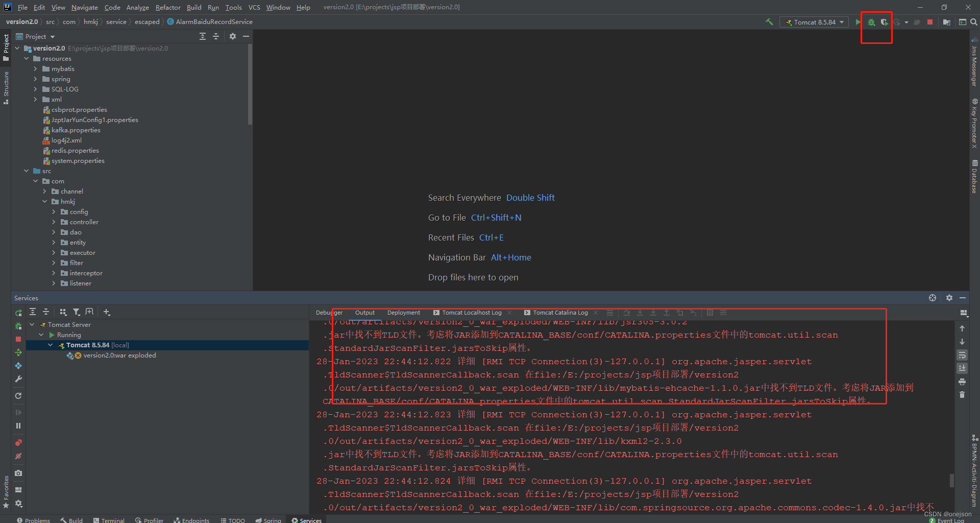Toggle Soft-Wrap for console output
Screen dimensions: 980x523
962,355
